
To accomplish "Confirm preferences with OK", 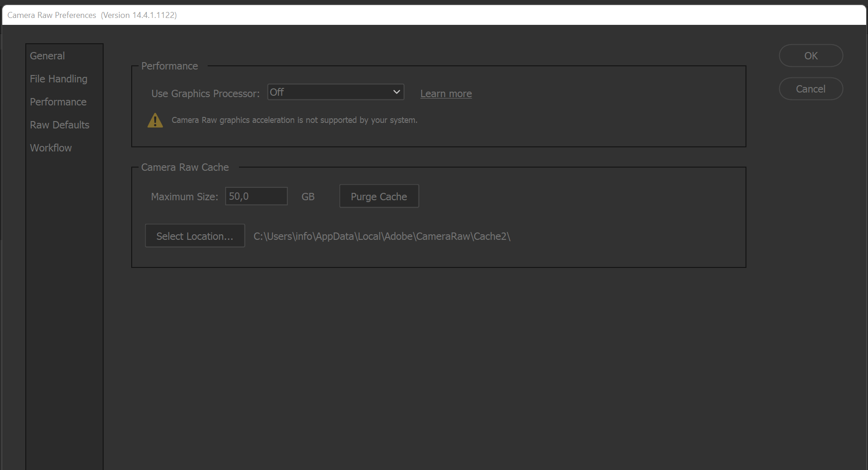I will click(x=810, y=55).
